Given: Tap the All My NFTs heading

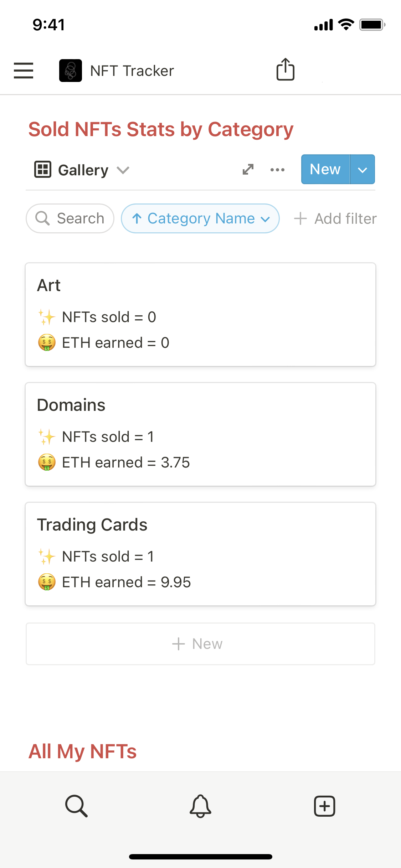Looking at the screenshot, I should 83,751.
